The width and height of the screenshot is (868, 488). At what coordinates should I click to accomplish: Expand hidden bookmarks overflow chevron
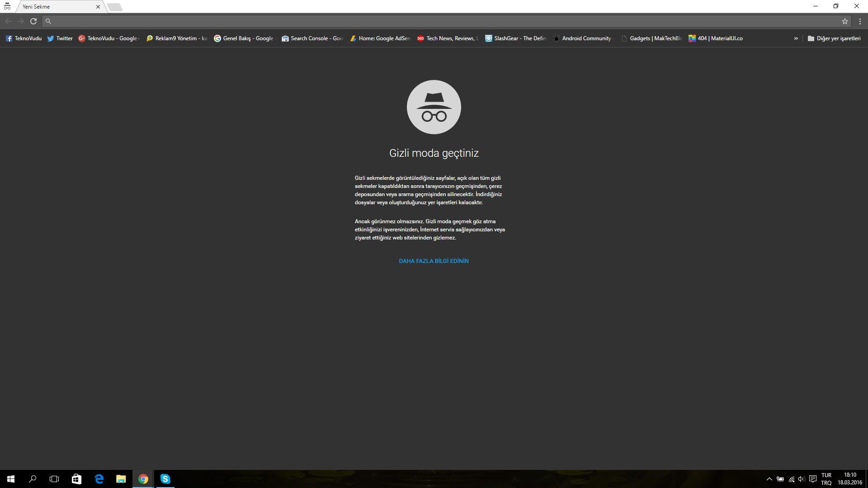796,38
